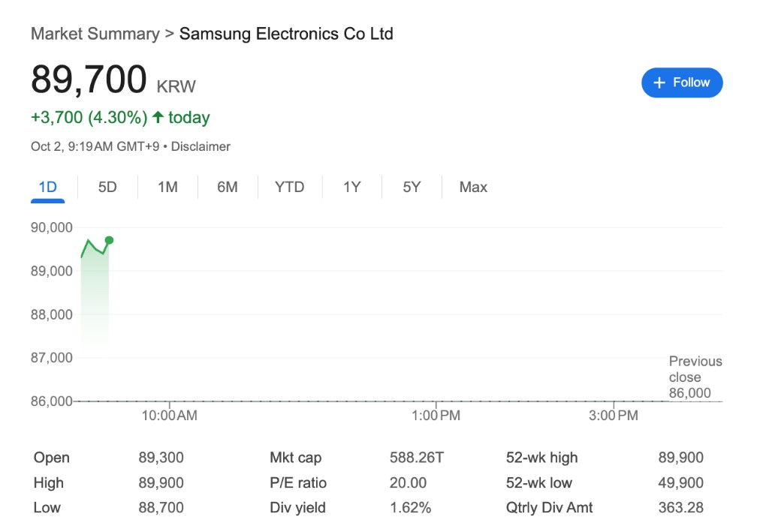Select the 1D time range tab
This screenshot has width=769, height=532.
coord(47,187)
